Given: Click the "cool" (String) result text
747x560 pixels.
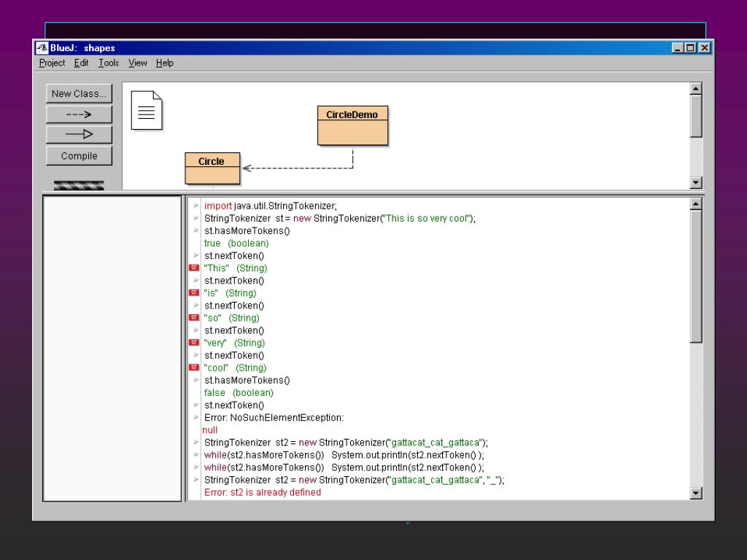Looking at the screenshot, I should [236, 367].
